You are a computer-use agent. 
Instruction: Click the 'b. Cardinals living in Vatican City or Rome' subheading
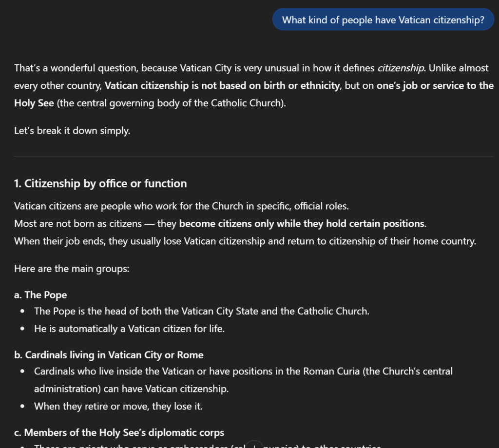coord(109,355)
